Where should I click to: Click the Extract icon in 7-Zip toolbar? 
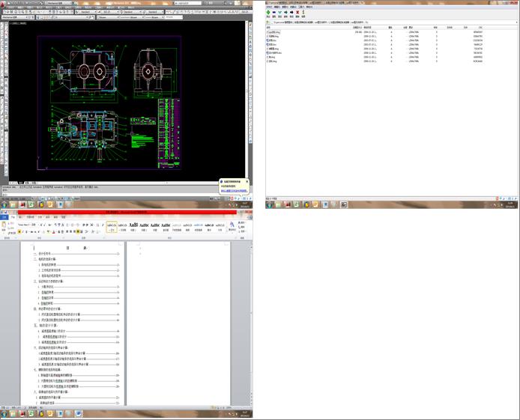(x=274, y=12)
